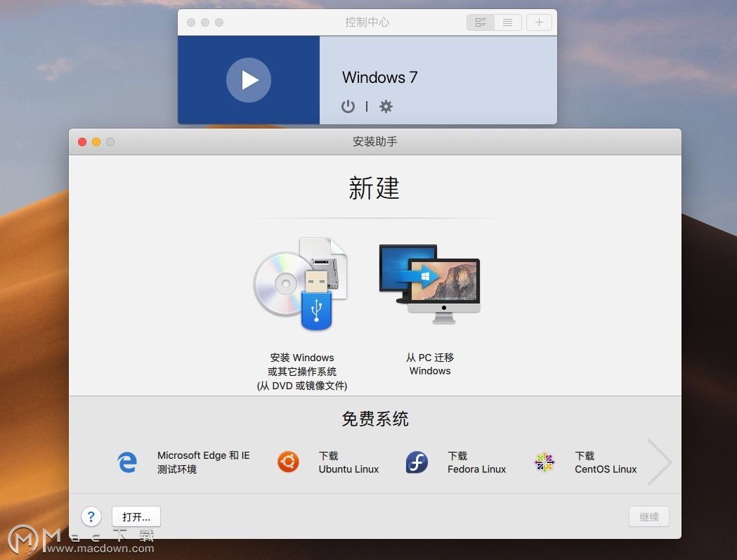
Task: Click the Ubuntu Linux logo
Action: click(x=288, y=462)
